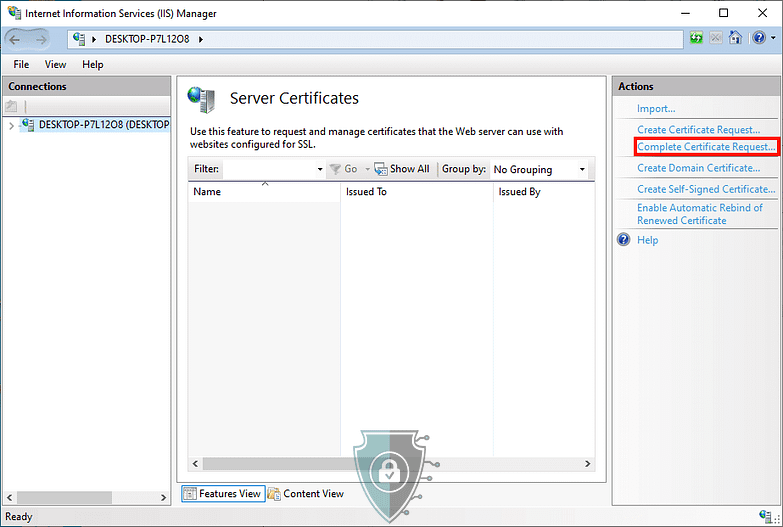Open the Filter field dropdown arrow
This screenshot has height=527, width=783.
pyautogui.click(x=320, y=169)
